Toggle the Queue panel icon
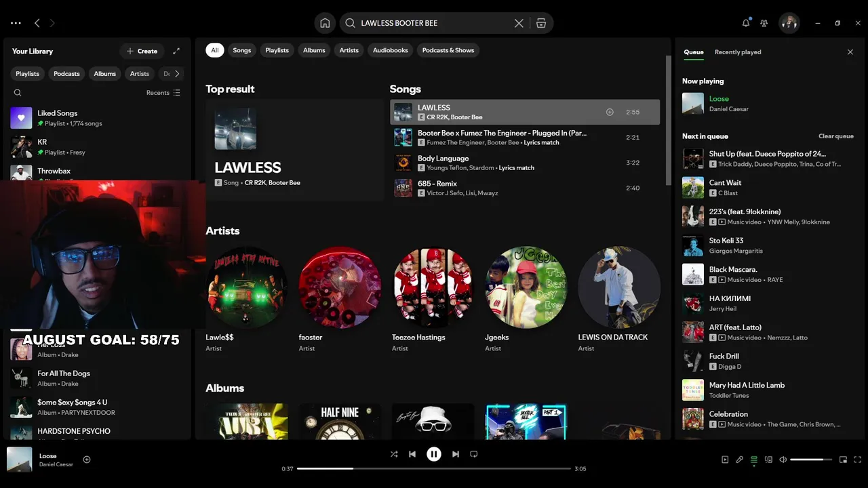 click(x=754, y=460)
